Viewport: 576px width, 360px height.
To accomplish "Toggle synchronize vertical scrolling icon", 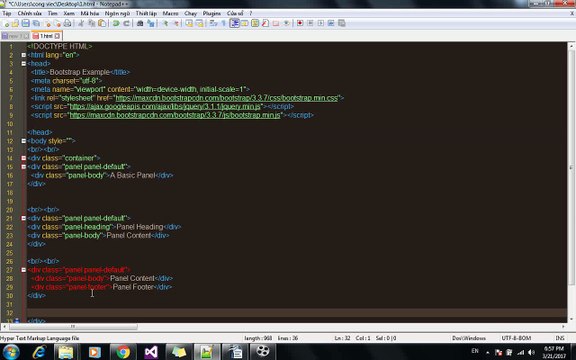I will click(x=189, y=24).
